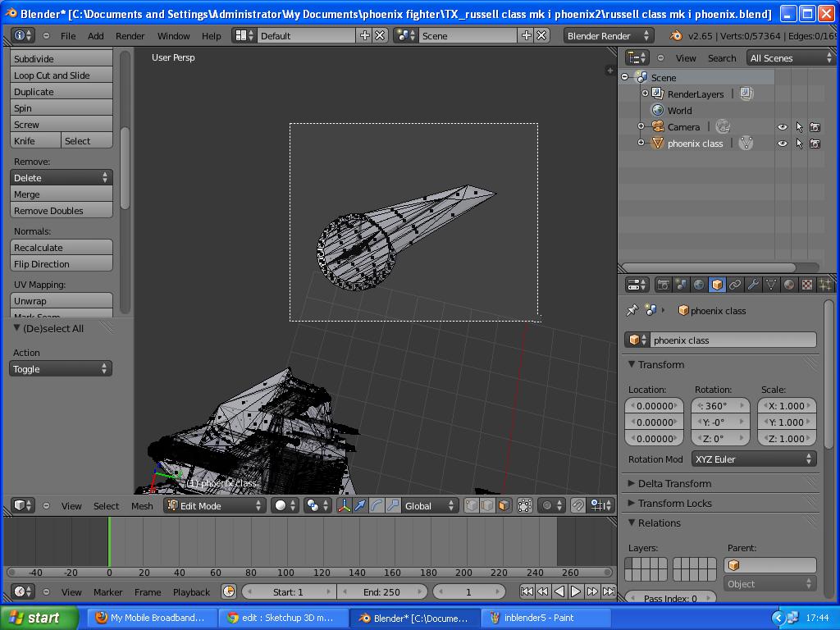Image resolution: width=840 pixels, height=630 pixels.
Task: Open the Render menu
Action: 129,35
